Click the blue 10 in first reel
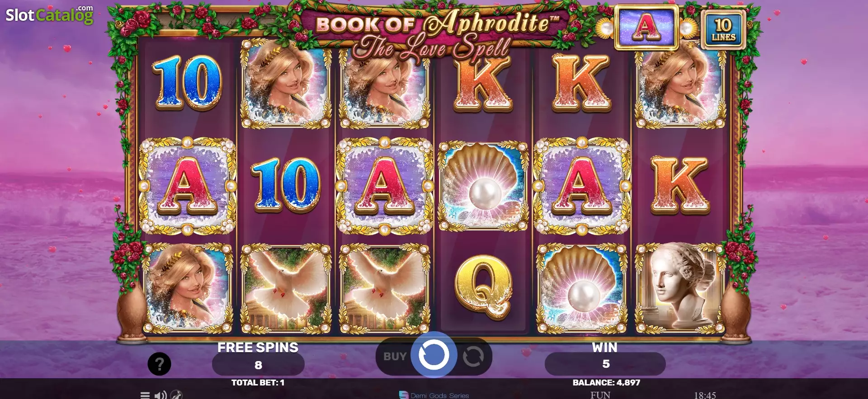The height and width of the screenshot is (399, 868). coord(187,83)
